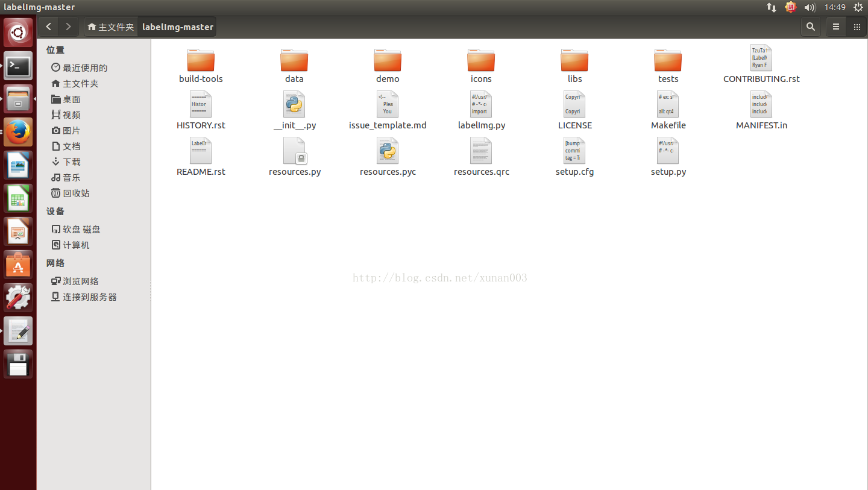Image resolution: width=868 pixels, height=490 pixels.
Task: Select the resources.pyc file icon
Action: click(x=388, y=151)
